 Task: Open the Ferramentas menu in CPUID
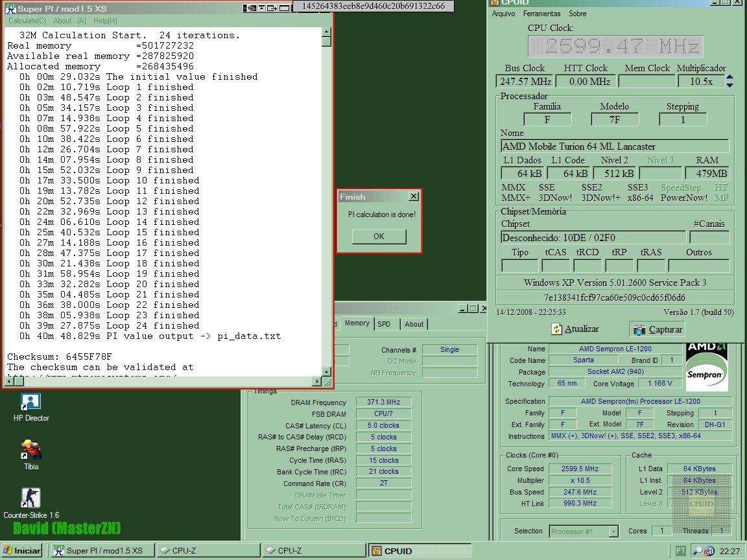(x=541, y=14)
